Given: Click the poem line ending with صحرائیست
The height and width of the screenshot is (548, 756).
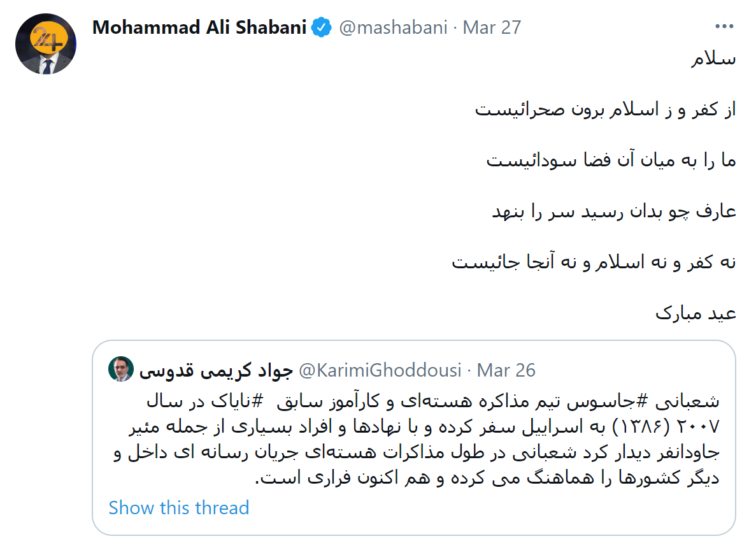Looking at the screenshot, I should (x=605, y=110).
